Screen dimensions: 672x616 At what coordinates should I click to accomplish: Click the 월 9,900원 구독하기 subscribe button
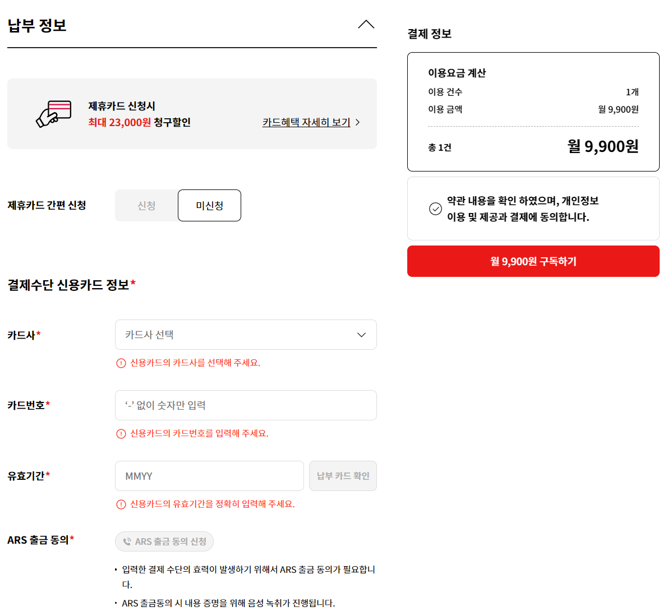533,261
